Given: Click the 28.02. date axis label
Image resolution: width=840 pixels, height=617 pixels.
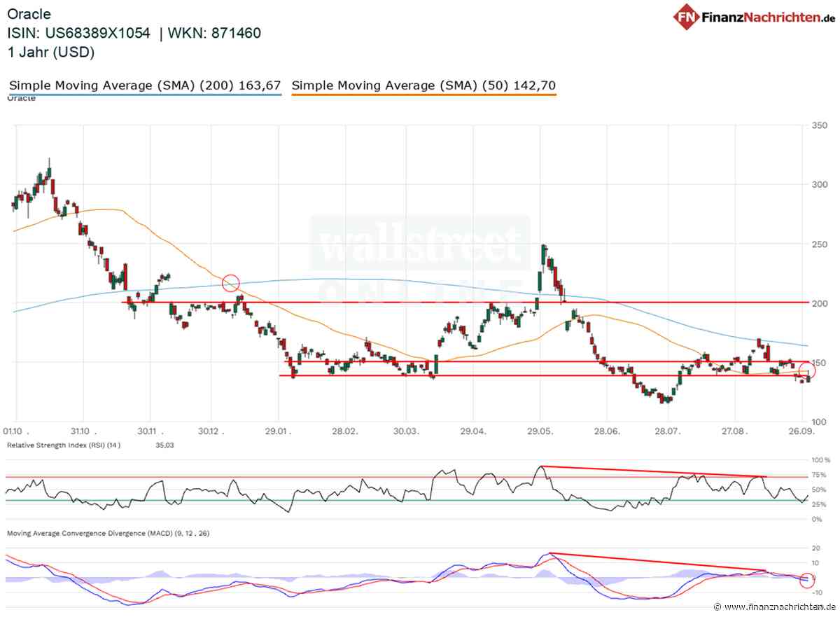Looking at the screenshot, I should click(344, 432).
